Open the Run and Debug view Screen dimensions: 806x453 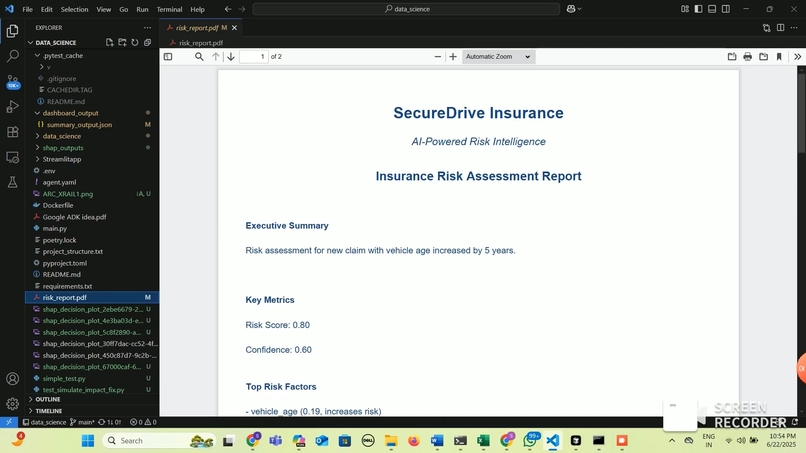pyautogui.click(x=12, y=106)
